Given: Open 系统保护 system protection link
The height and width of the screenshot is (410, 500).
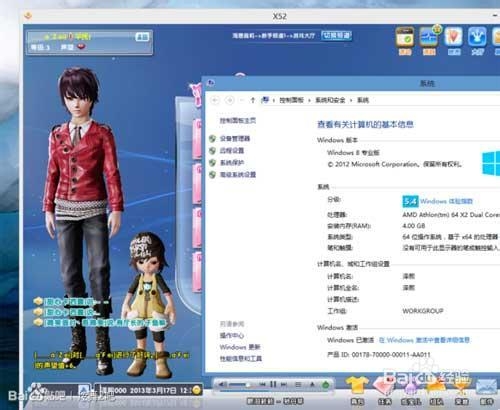Looking at the screenshot, I should (232, 162).
